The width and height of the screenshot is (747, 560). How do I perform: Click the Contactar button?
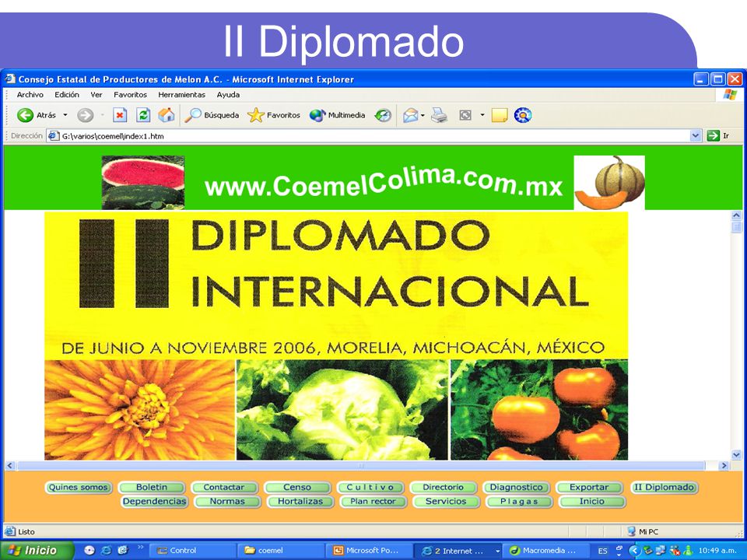tap(224, 487)
